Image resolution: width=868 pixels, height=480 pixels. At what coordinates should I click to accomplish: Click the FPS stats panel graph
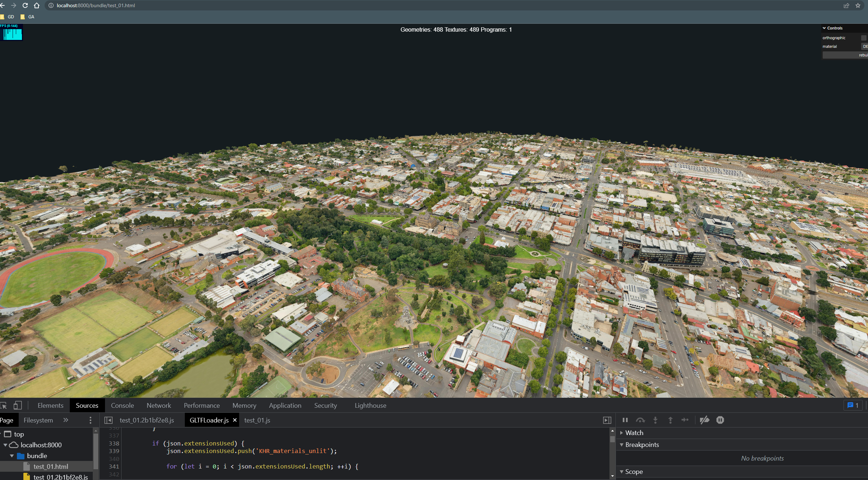(12, 32)
